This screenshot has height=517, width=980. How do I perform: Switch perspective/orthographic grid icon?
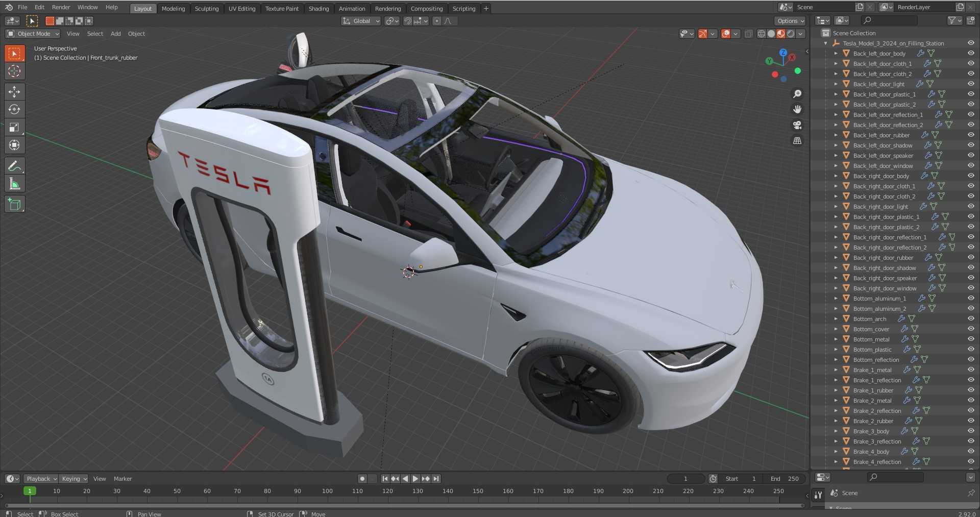pyautogui.click(x=797, y=140)
